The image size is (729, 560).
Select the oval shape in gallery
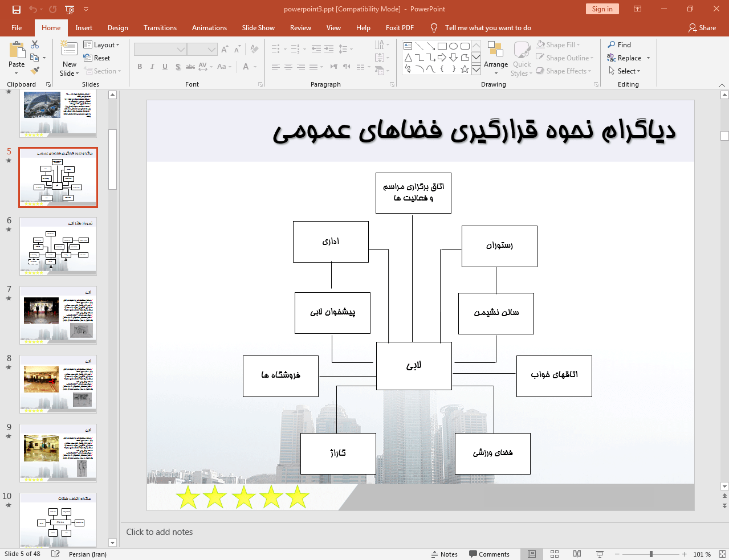[x=454, y=46]
